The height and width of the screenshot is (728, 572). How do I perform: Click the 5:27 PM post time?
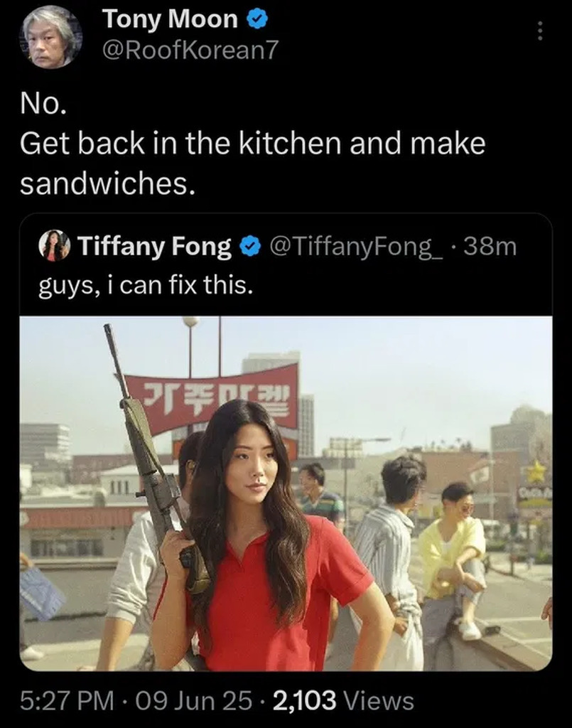(x=67, y=701)
